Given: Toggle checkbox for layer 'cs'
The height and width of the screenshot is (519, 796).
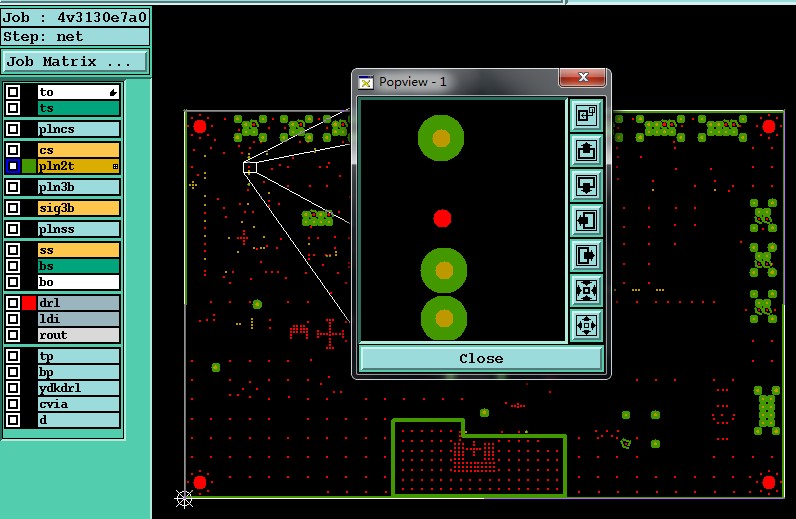Looking at the screenshot, I should [13, 150].
